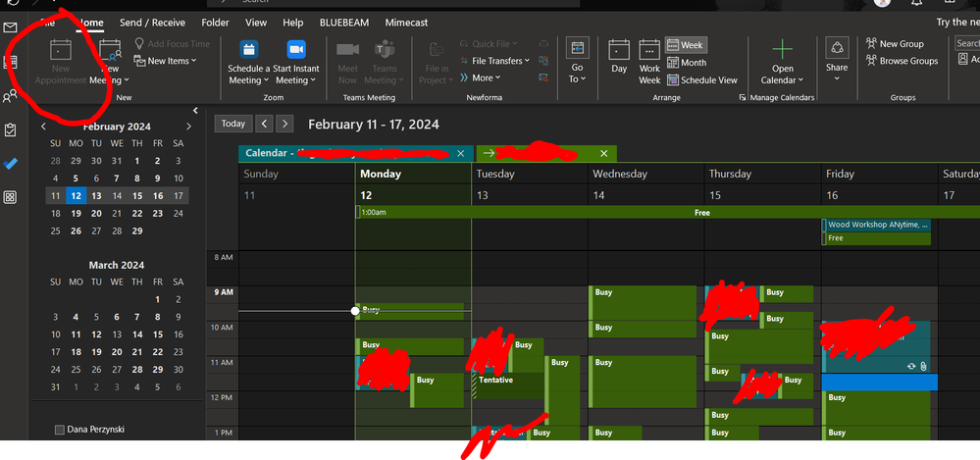Create a New Appointment
The height and width of the screenshot is (460, 980).
coord(61,61)
